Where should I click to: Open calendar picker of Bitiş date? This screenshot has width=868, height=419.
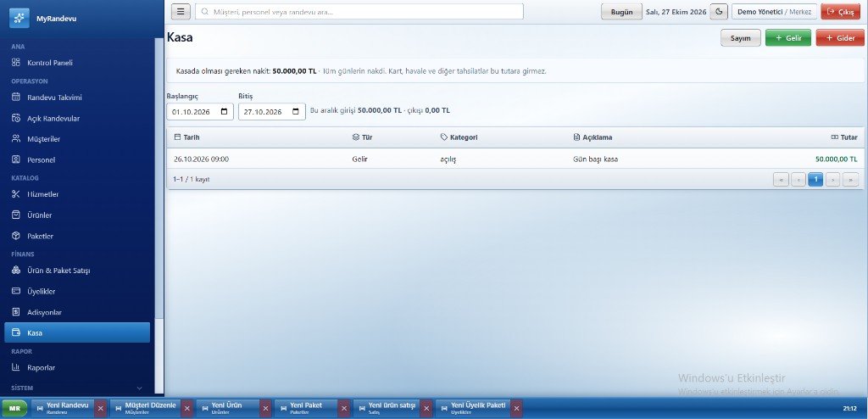296,111
